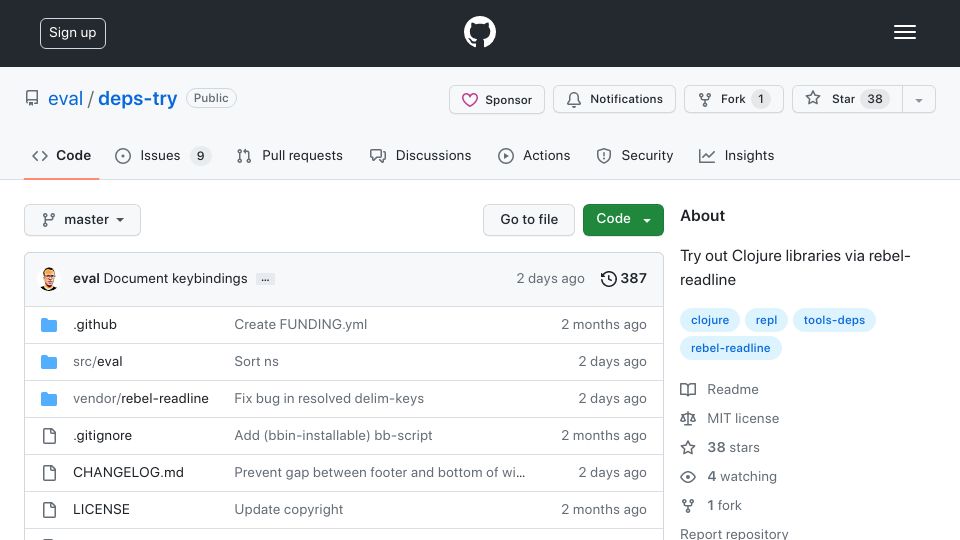Viewport: 960px width, 540px height.
Task: Click Report repository link
Action: (x=734, y=534)
